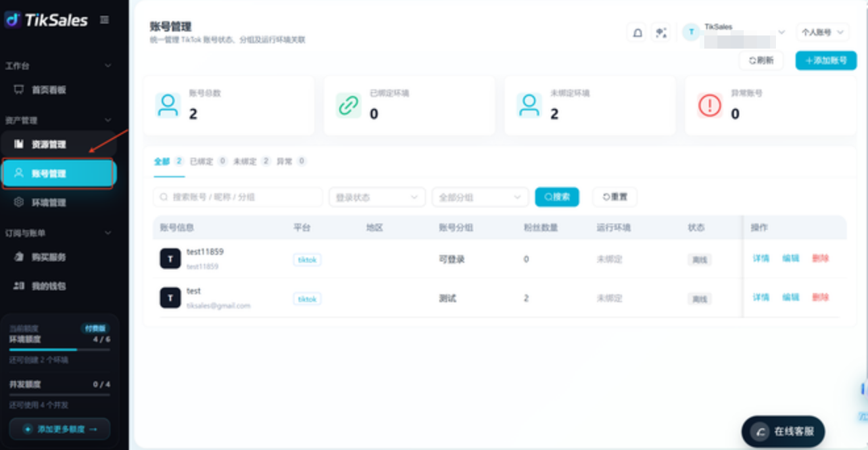Screen dimensions: 868x450
Task: Click the avatar icon for test11859
Action: click(170, 259)
